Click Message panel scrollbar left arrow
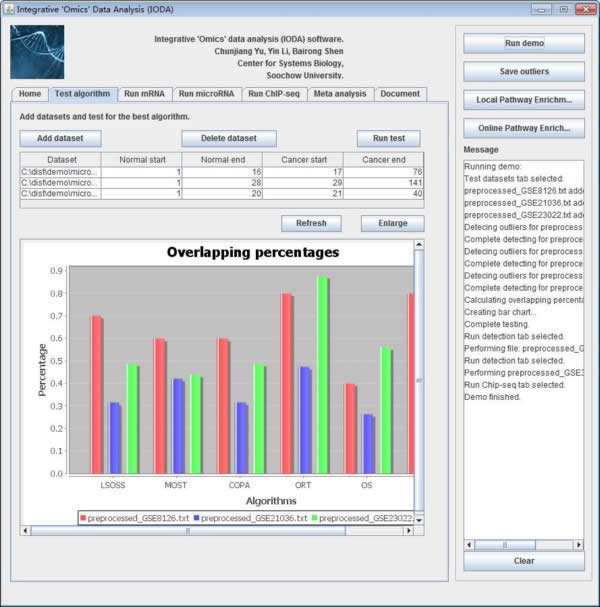 point(469,545)
